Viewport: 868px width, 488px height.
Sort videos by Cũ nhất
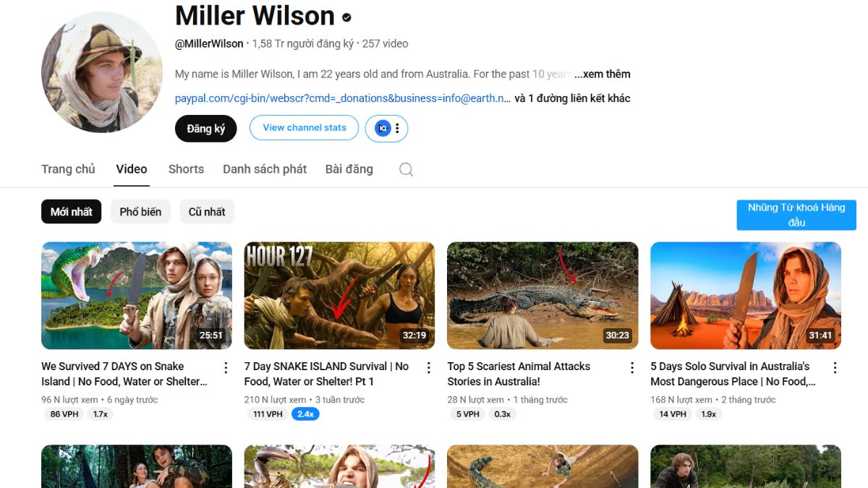coord(207,212)
